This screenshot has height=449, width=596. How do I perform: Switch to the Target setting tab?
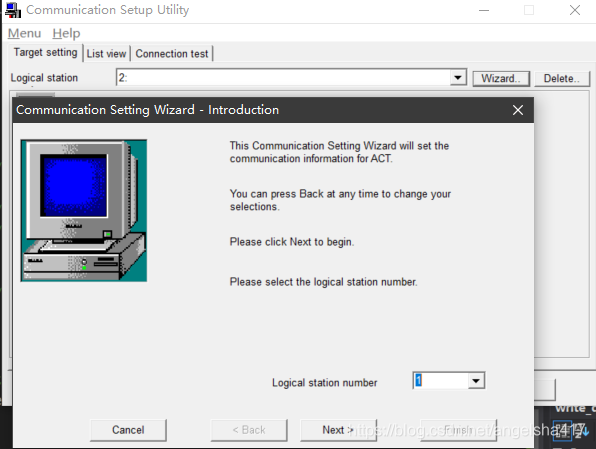[x=46, y=52]
